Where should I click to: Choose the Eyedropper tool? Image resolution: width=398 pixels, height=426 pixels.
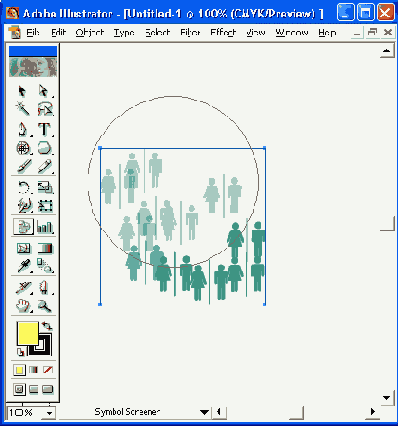(x=23, y=265)
